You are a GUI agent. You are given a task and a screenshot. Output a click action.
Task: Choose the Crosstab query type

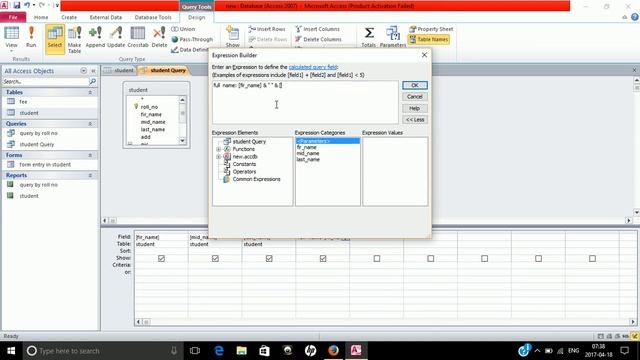click(x=138, y=38)
